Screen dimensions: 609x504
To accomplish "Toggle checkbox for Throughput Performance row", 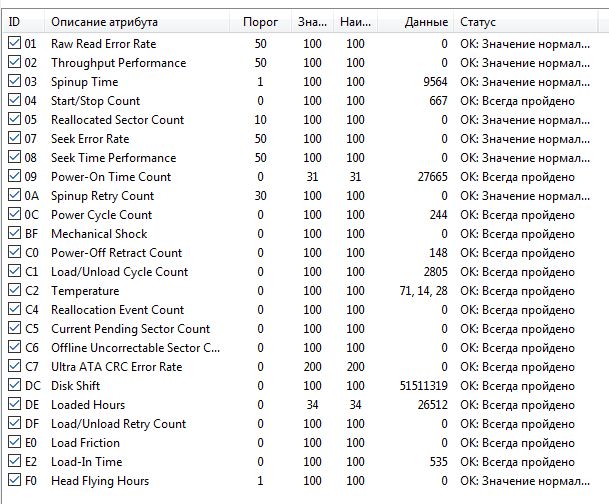I will coord(14,62).
